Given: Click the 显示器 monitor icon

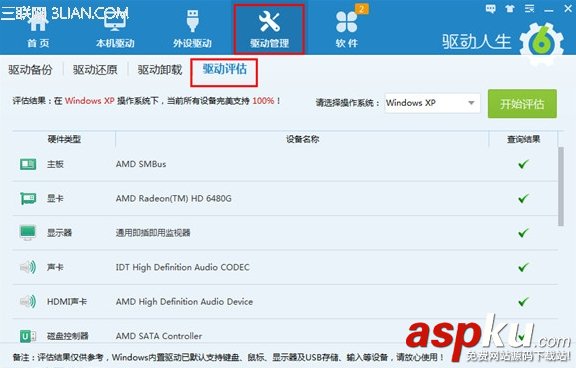Looking at the screenshot, I should [28, 232].
